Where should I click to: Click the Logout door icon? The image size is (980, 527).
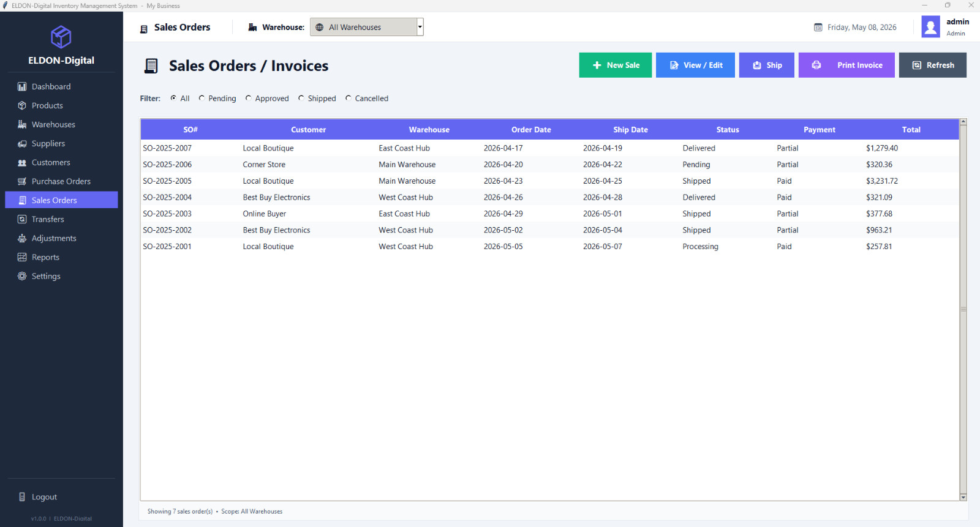point(22,497)
